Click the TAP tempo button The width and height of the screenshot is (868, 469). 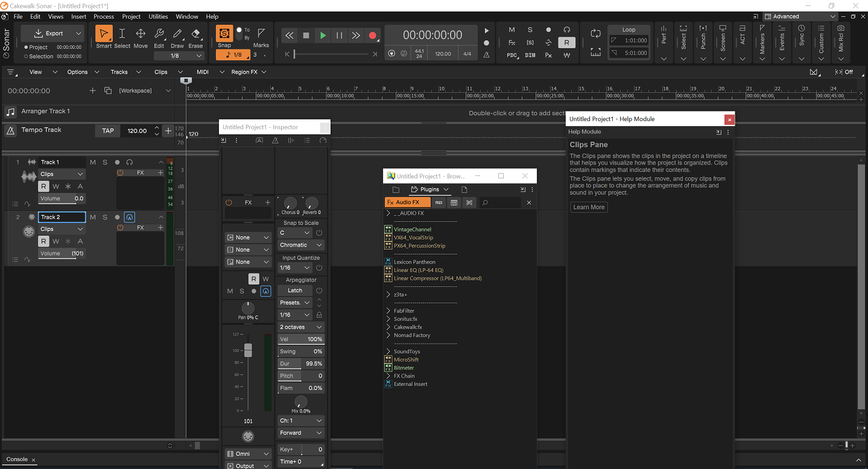108,131
